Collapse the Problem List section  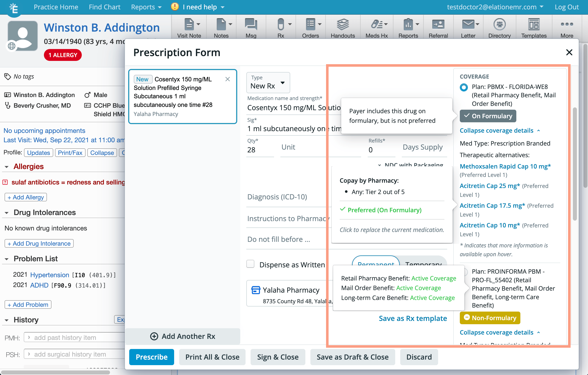7,259
